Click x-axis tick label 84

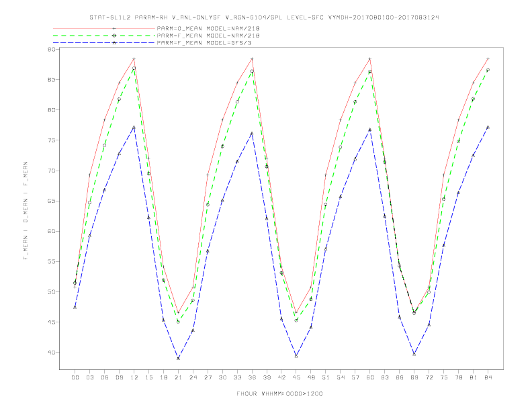[x=488, y=377]
